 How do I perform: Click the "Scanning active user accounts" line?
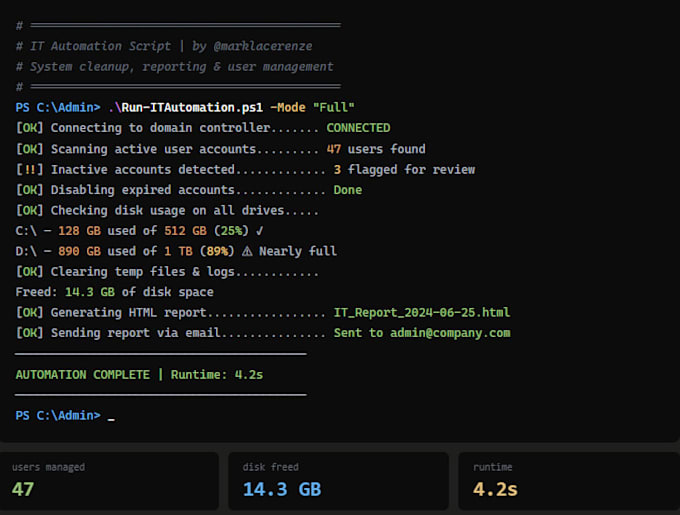pos(220,149)
